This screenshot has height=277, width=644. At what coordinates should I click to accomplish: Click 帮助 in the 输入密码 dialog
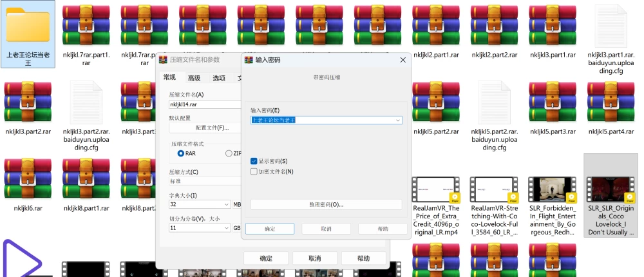[383, 229]
